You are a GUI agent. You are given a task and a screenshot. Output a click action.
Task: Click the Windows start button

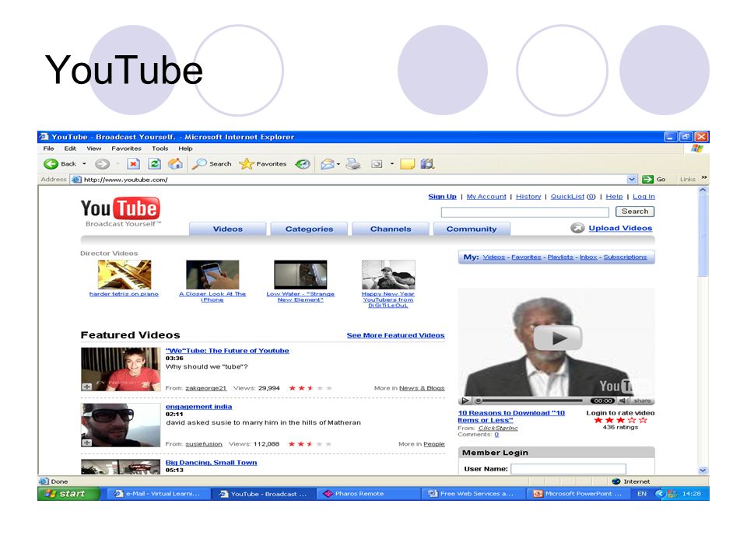69,494
